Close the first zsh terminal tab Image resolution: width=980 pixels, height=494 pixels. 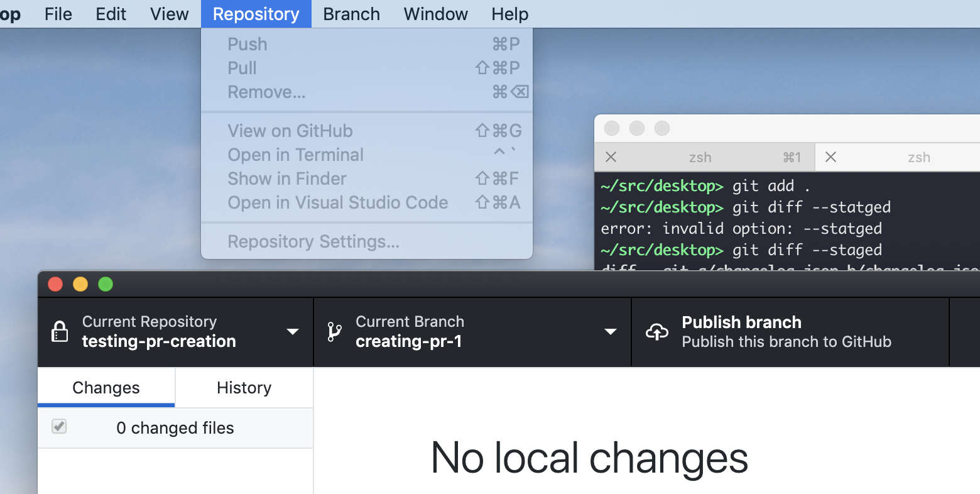pyautogui.click(x=610, y=157)
